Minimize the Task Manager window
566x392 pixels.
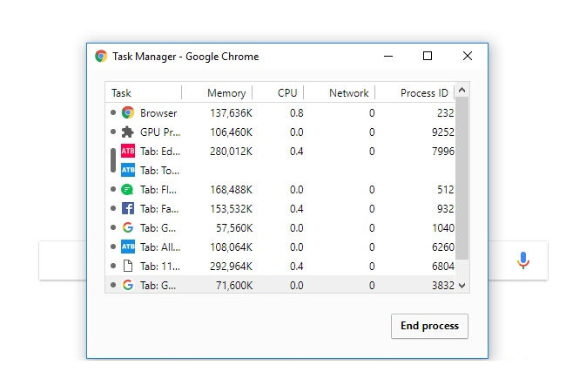388,56
